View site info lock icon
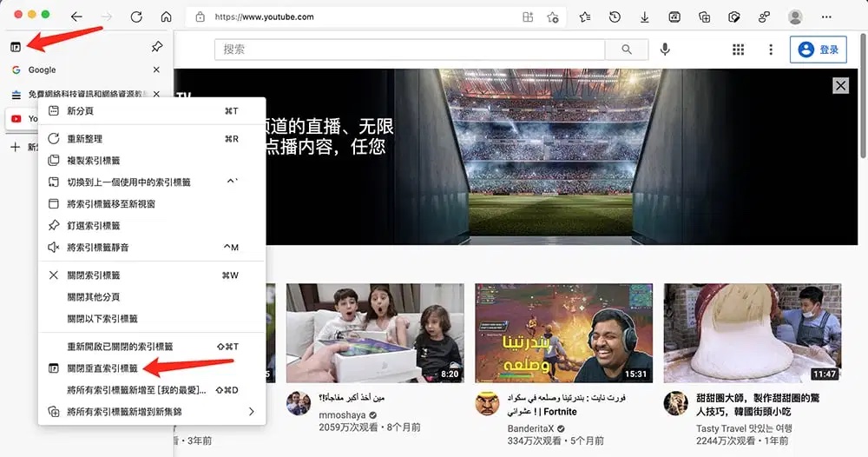Screen dimensions: 868x457 [x=201, y=17]
